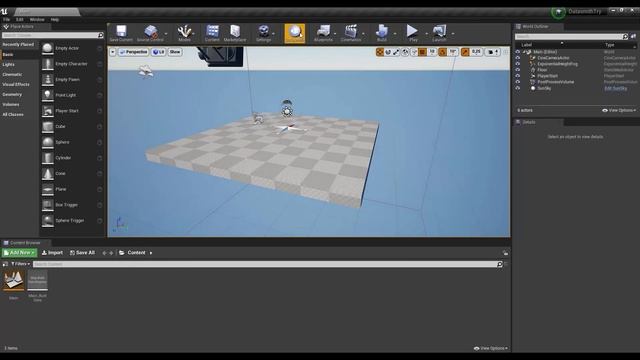
Task: Select the rotate transform tool in the viewport
Action: tap(388, 52)
